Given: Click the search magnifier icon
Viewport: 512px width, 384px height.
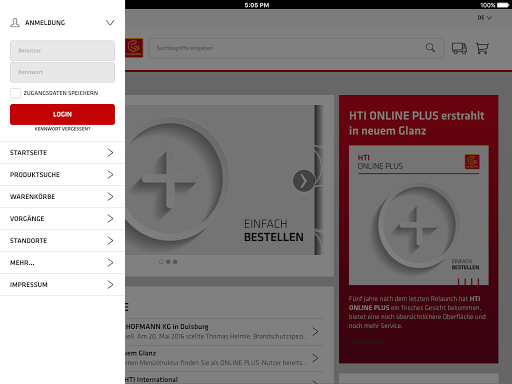Looking at the screenshot, I should coord(430,48).
